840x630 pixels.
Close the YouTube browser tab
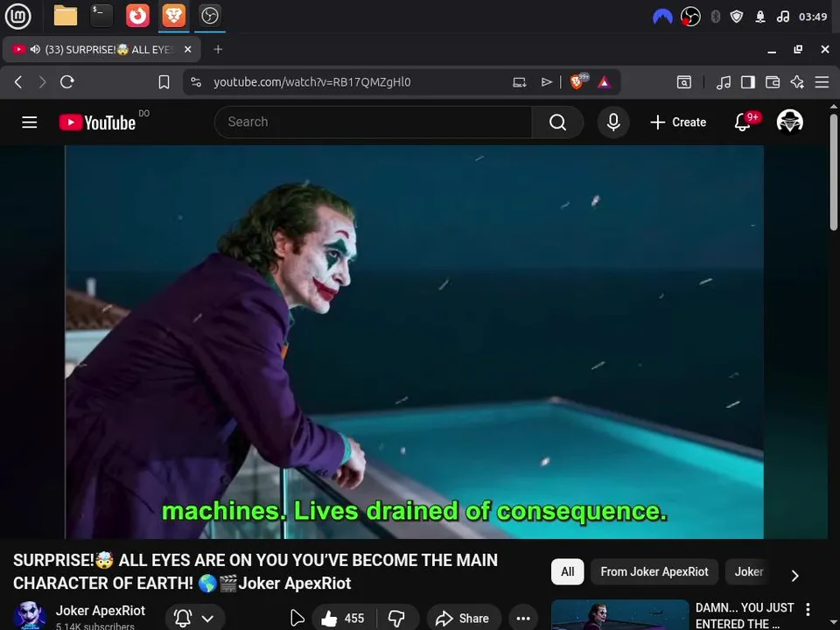pyautogui.click(x=187, y=49)
